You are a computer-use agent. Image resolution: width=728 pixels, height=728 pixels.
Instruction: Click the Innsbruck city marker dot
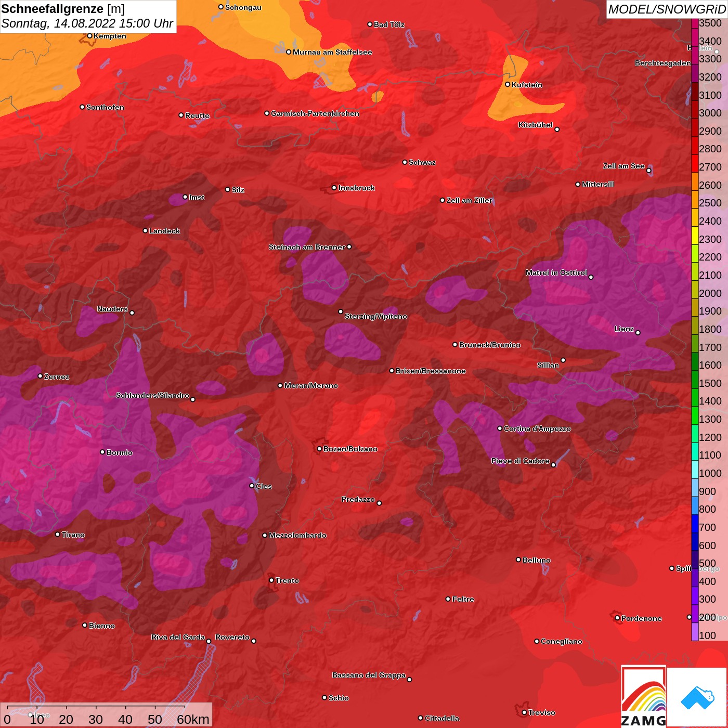point(334,188)
